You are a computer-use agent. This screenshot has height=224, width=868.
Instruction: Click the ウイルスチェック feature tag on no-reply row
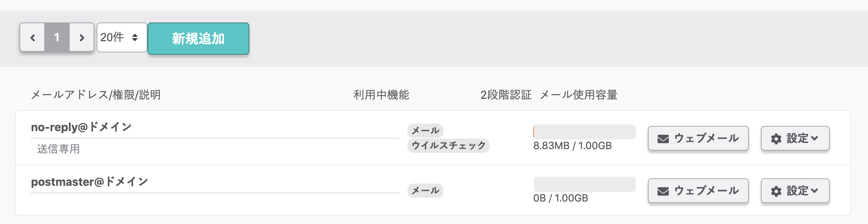pyautogui.click(x=448, y=146)
